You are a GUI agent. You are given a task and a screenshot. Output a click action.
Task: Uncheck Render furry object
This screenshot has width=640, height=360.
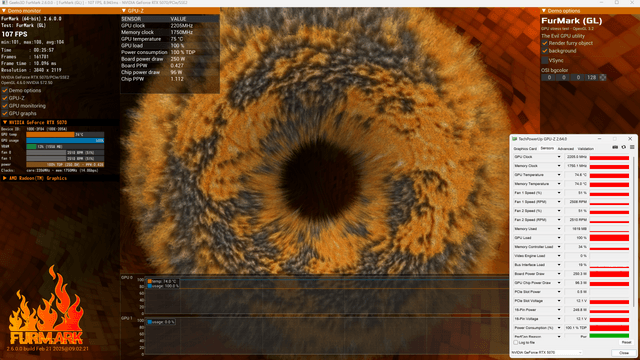tap(544, 43)
